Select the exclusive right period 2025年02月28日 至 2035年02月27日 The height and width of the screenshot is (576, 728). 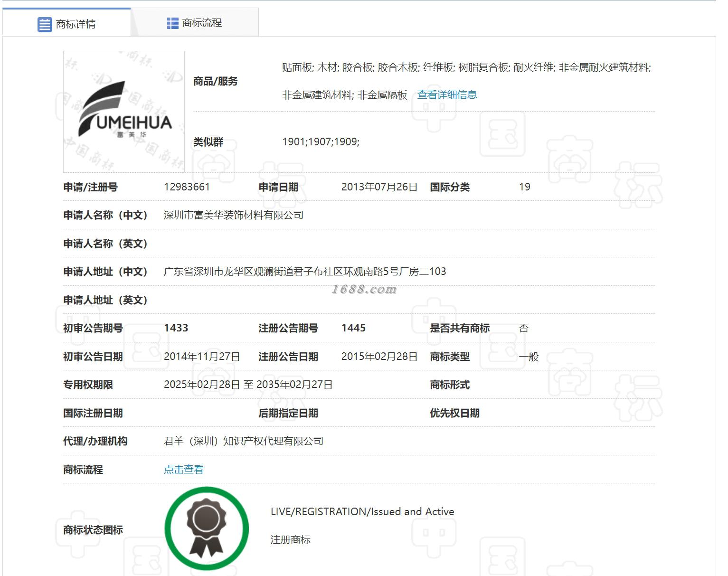[x=248, y=385]
